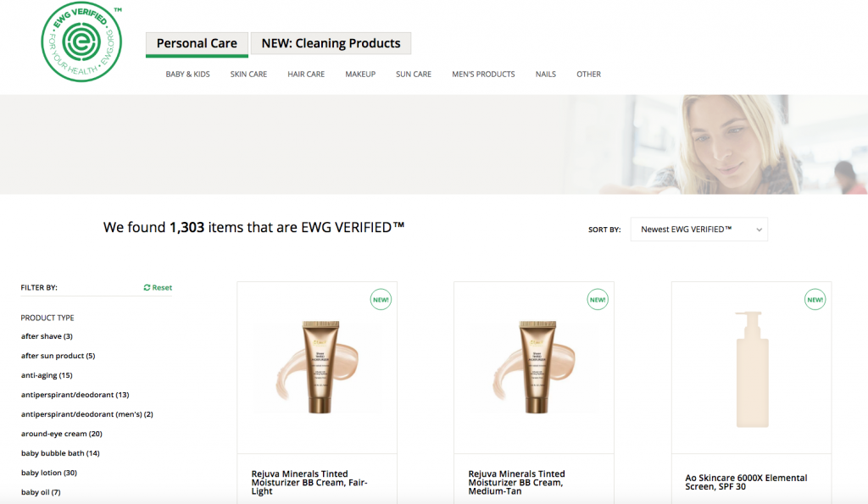The height and width of the screenshot is (504, 868).
Task: Open the Baby & Kids menu
Action: coord(187,75)
